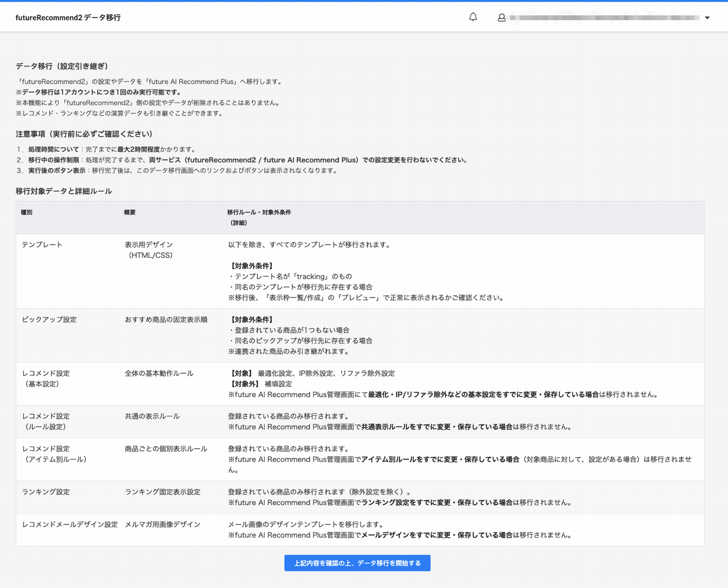Expand the account dropdown arrow
This screenshot has height=588, width=728.
click(x=707, y=18)
